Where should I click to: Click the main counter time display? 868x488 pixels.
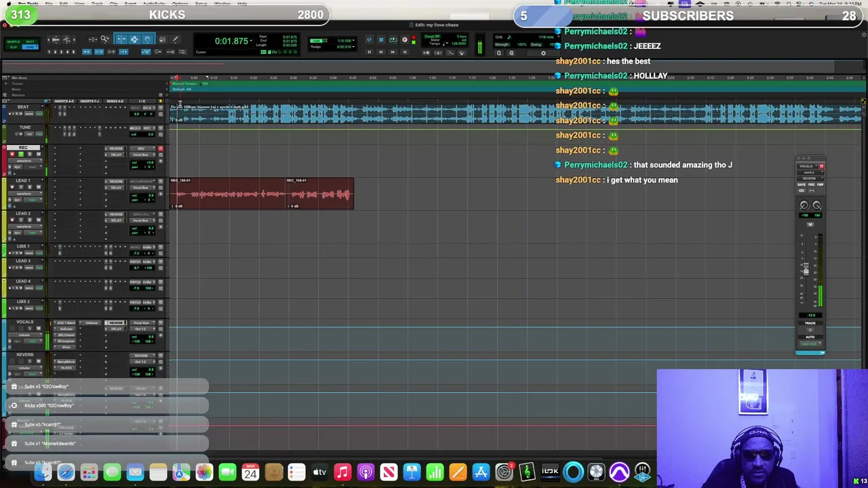point(231,41)
